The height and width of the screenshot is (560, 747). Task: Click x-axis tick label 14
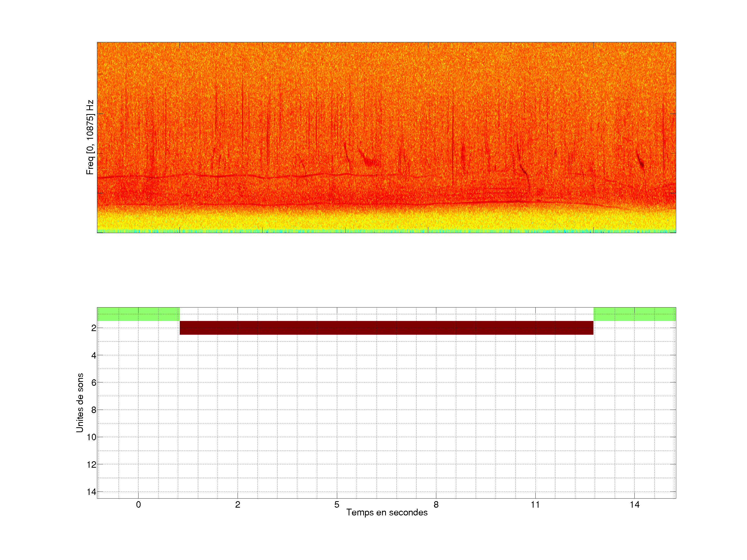(634, 505)
